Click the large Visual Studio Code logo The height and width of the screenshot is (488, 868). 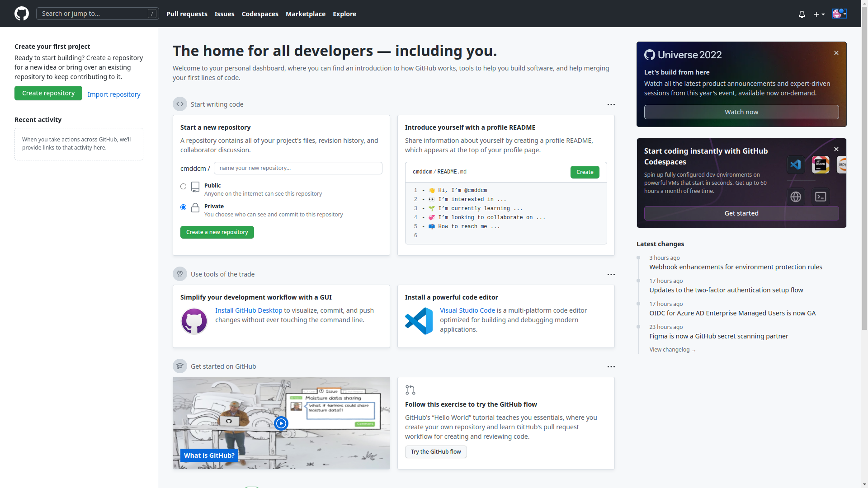[419, 321]
